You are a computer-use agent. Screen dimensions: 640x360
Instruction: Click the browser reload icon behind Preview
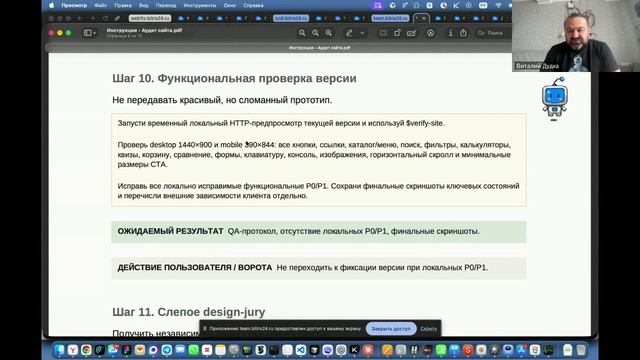pyautogui.click(x=105, y=18)
